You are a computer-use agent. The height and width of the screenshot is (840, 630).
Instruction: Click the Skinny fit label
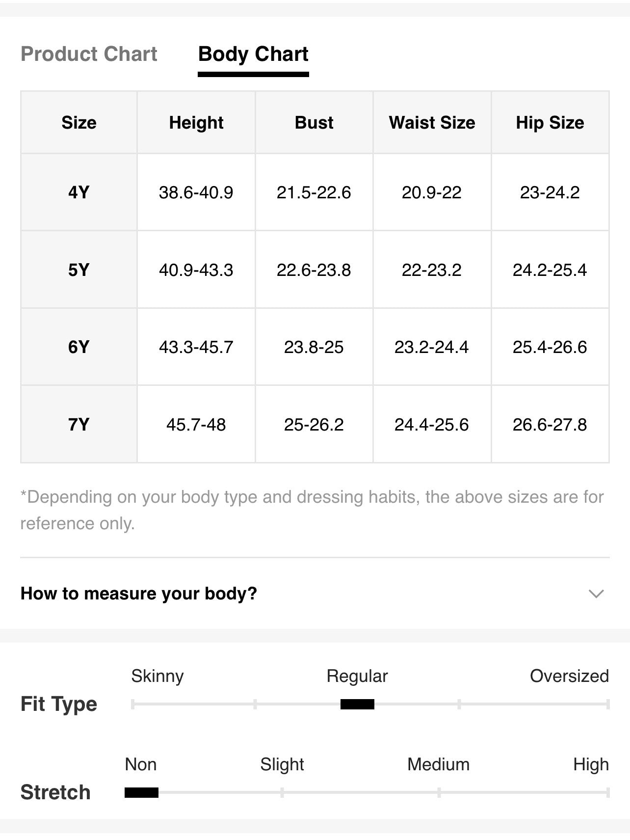(157, 676)
